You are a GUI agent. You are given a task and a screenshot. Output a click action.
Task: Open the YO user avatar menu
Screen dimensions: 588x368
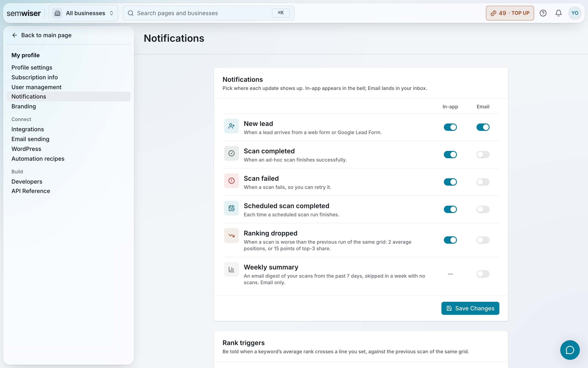pyautogui.click(x=575, y=13)
